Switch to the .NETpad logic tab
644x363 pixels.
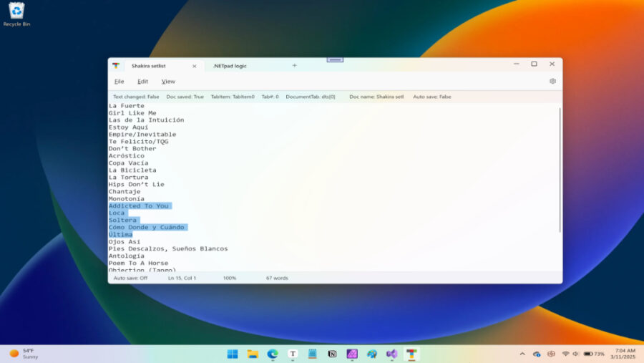coord(230,66)
